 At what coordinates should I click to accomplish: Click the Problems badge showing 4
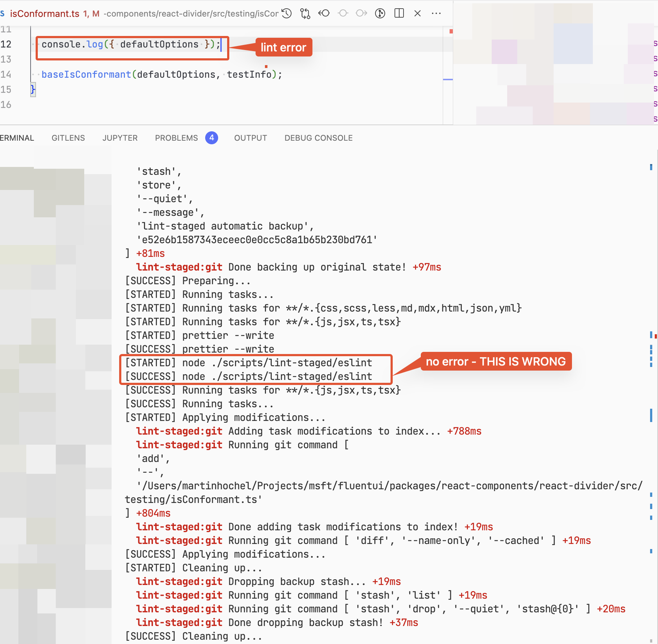tap(212, 138)
